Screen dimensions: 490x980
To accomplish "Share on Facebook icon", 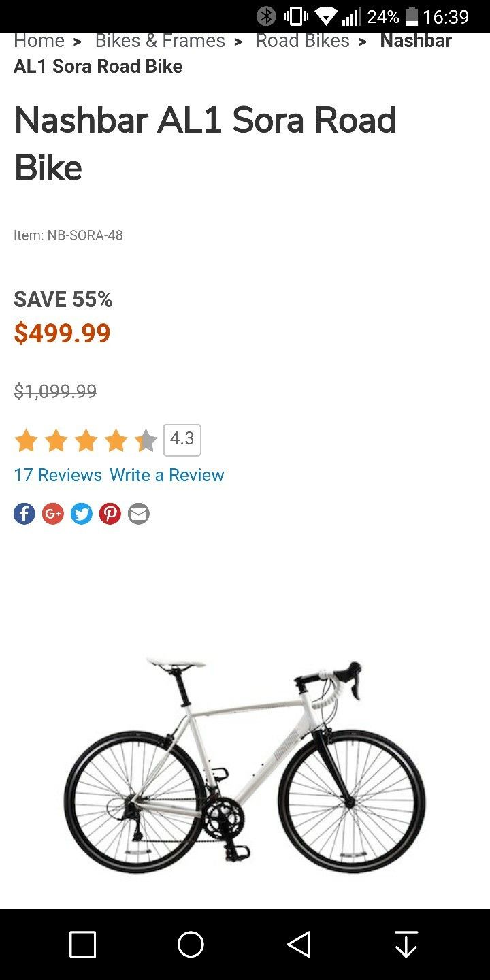I will click(24, 513).
